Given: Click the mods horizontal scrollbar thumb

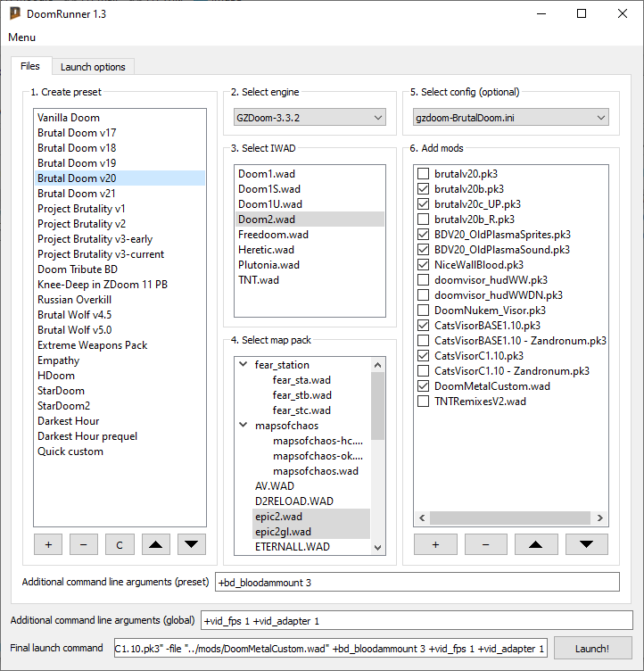Looking at the screenshot, I should pos(510,518).
